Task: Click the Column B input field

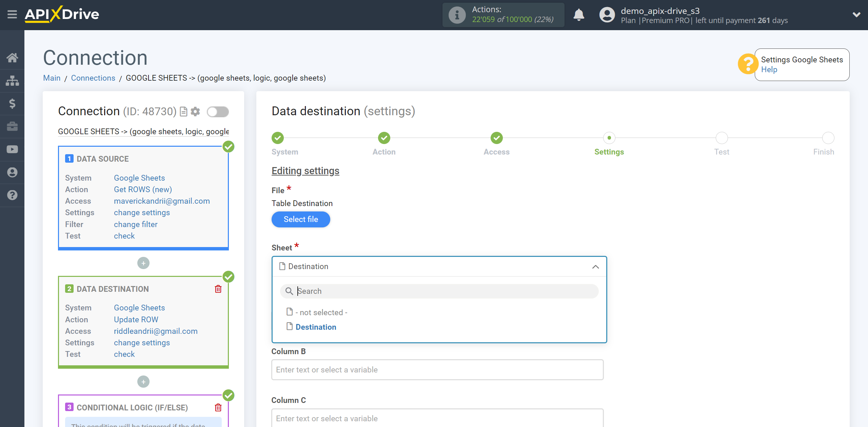Action: (437, 370)
